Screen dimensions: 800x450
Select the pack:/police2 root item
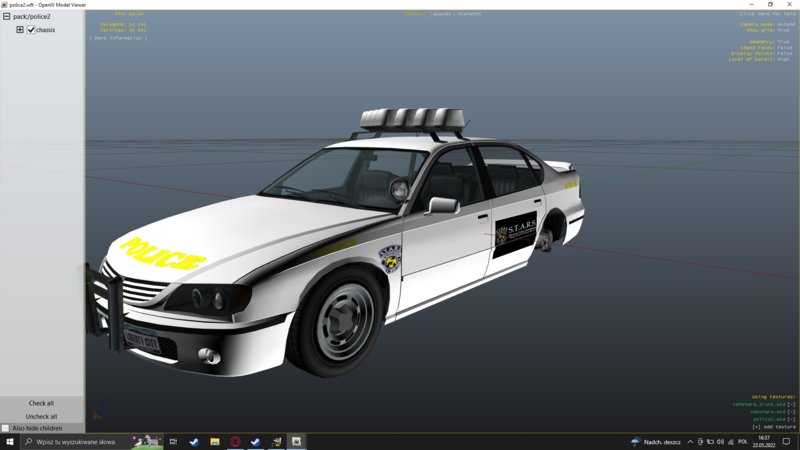pyautogui.click(x=32, y=16)
